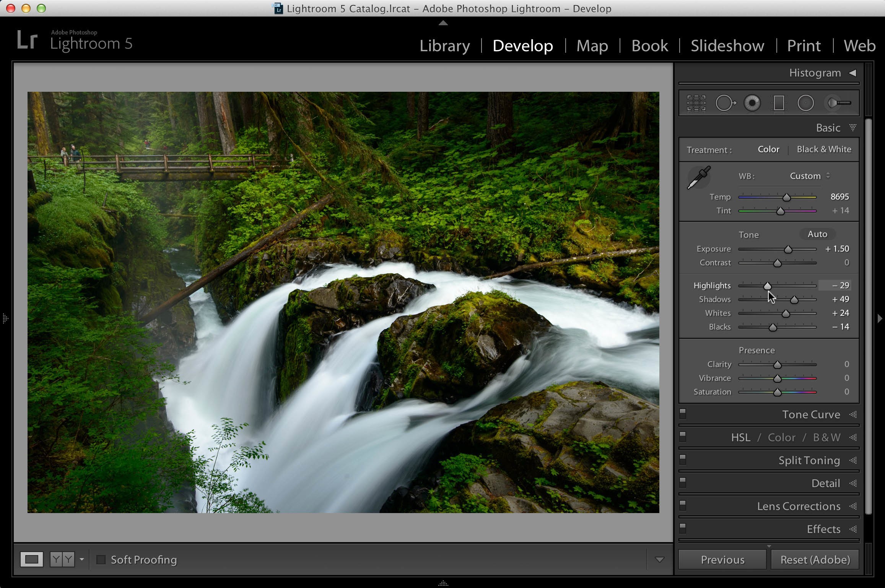The image size is (885, 588).
Task: Click the Temp value 8695
Action: tap(839, 197)
